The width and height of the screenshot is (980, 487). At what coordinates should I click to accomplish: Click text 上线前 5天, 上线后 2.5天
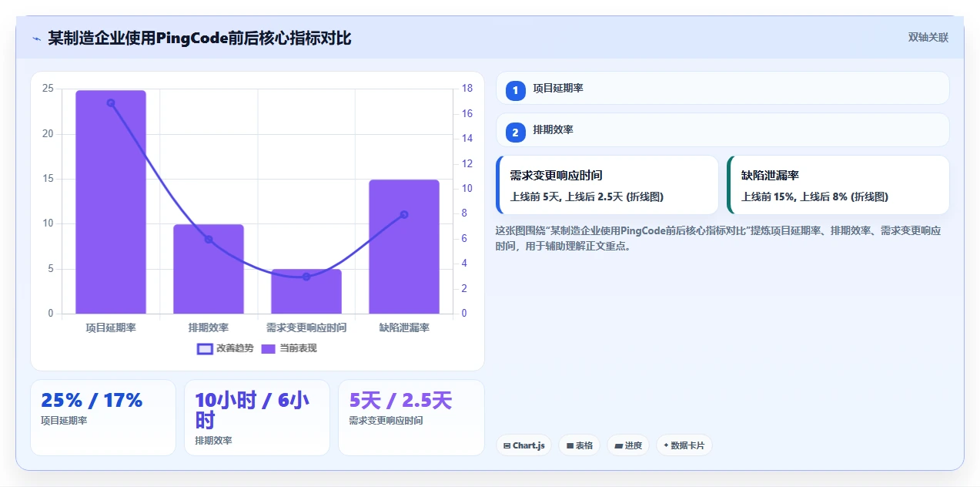click(567, 196)
